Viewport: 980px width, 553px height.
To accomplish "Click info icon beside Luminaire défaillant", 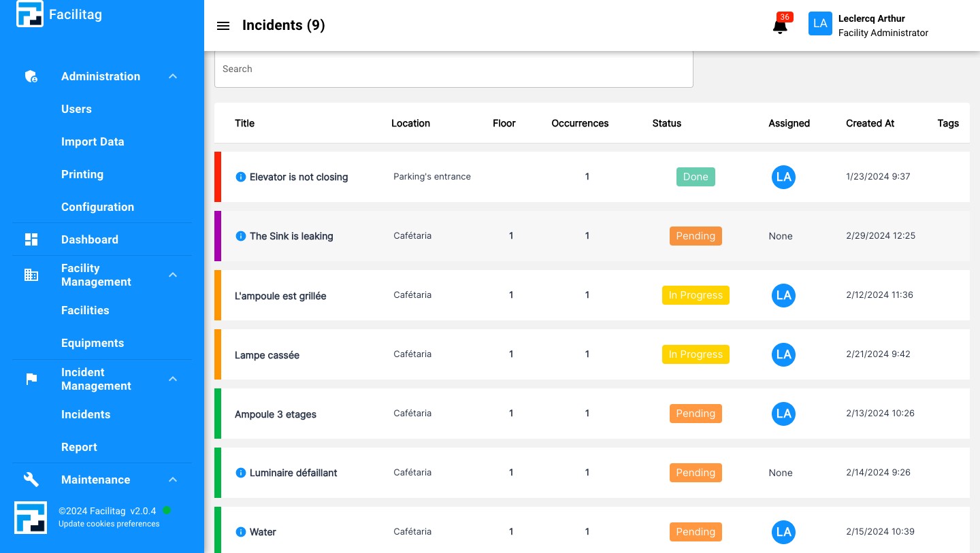I will click(x=240, y=473).
